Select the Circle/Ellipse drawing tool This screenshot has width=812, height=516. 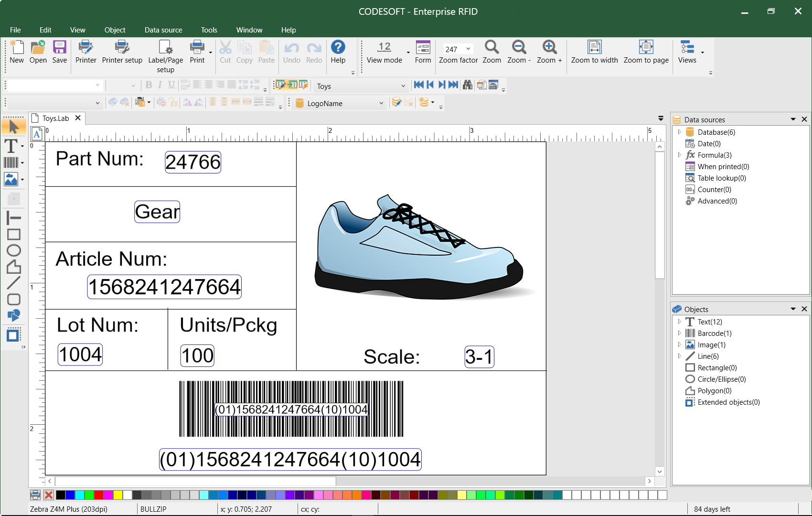click(x=13, y=250)
